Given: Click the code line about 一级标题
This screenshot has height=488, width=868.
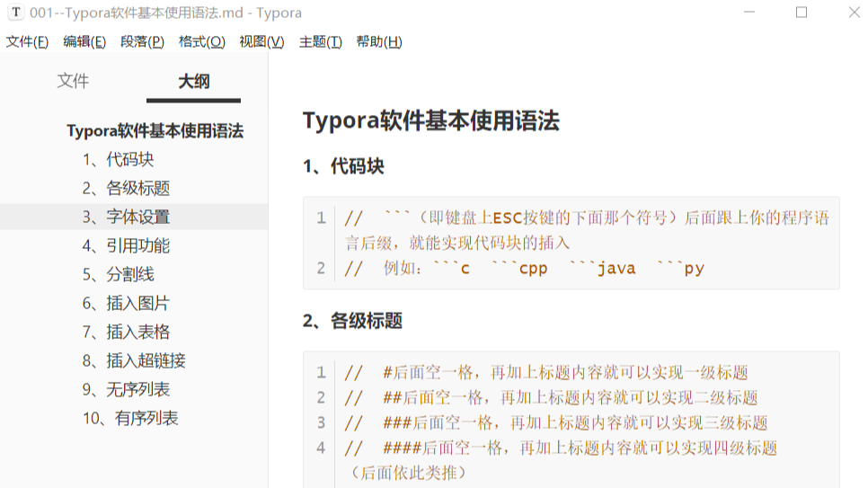Looking at the screenshot, I should coord(545,372).
